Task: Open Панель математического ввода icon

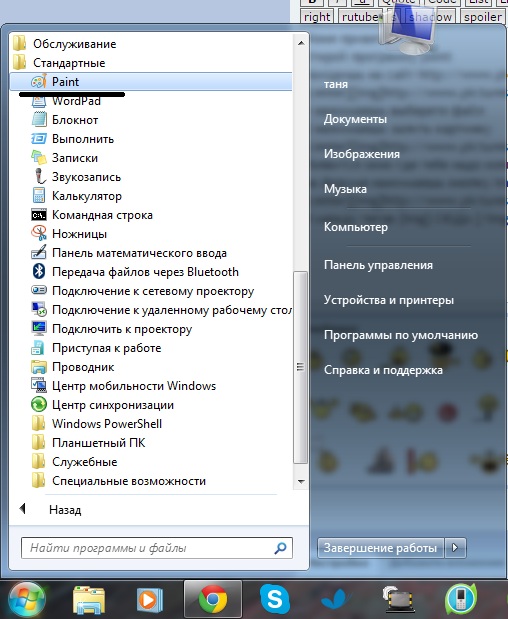Action: [39, 252]
